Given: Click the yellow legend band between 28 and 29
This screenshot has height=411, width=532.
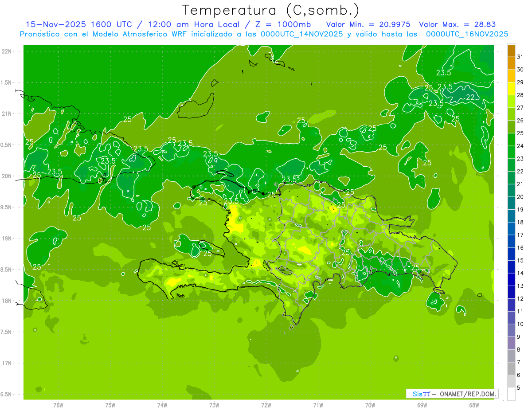Looking at the screenshot, I should tap(511, 89).
